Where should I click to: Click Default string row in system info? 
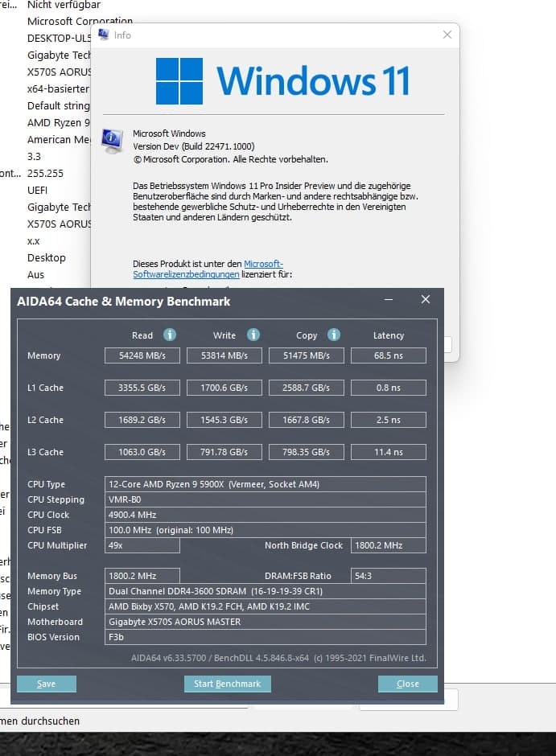[59, 105]
